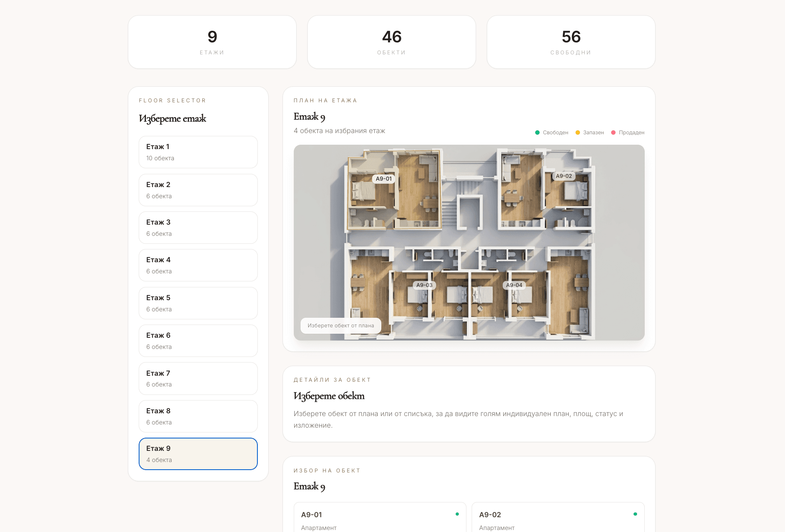Click the 9 Етажи stat card
This screenshot has height=532, width=785.
212,42
